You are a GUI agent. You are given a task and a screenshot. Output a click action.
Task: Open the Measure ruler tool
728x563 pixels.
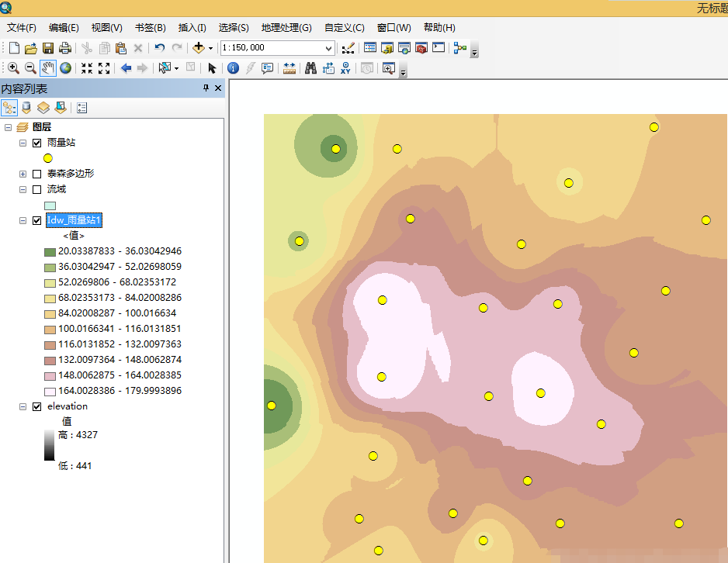(289, 68)
